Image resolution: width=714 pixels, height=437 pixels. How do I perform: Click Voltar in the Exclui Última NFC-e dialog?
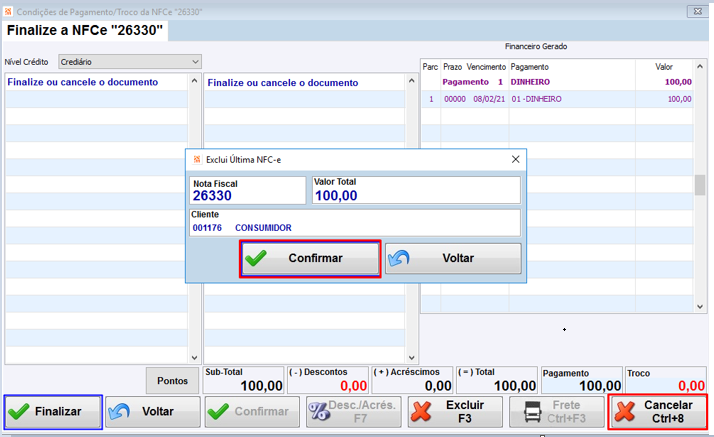point(453,259)
